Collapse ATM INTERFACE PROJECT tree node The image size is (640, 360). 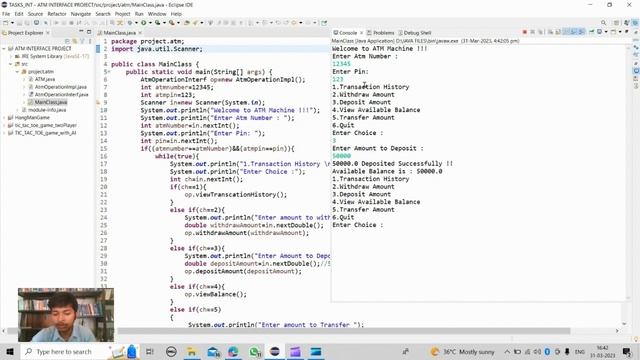point(4,49)
